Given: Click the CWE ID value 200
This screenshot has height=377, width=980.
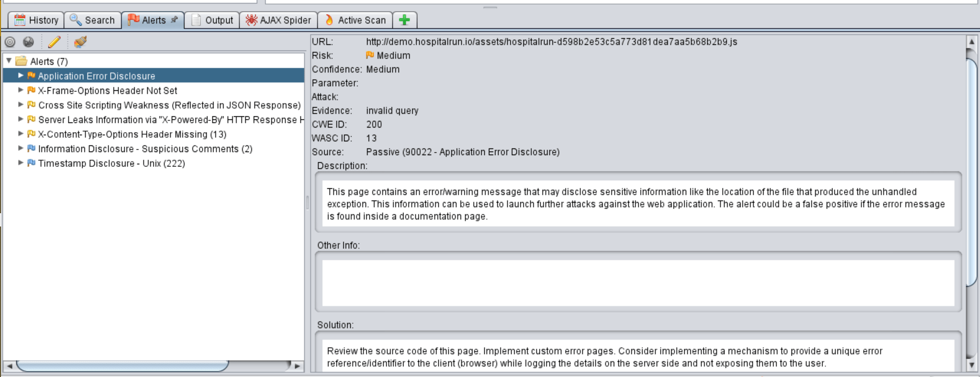Looking at the screenshot, I should coord(374,124).
